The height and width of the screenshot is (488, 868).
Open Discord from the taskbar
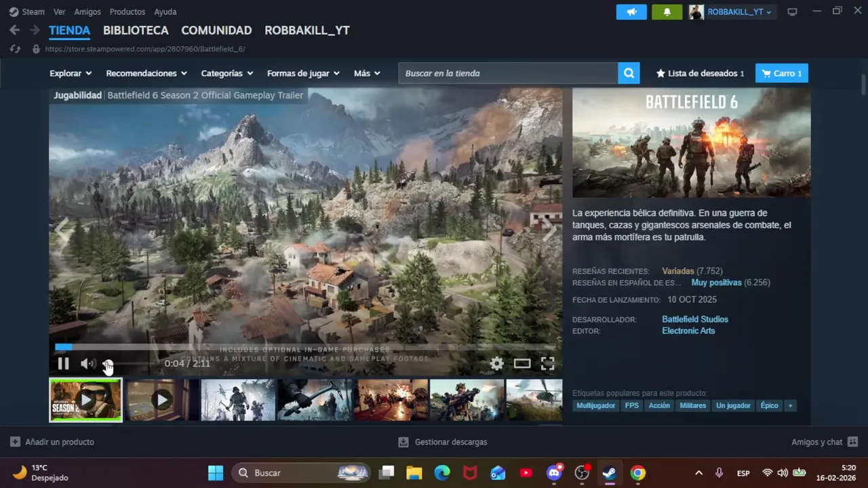point(554,472)
